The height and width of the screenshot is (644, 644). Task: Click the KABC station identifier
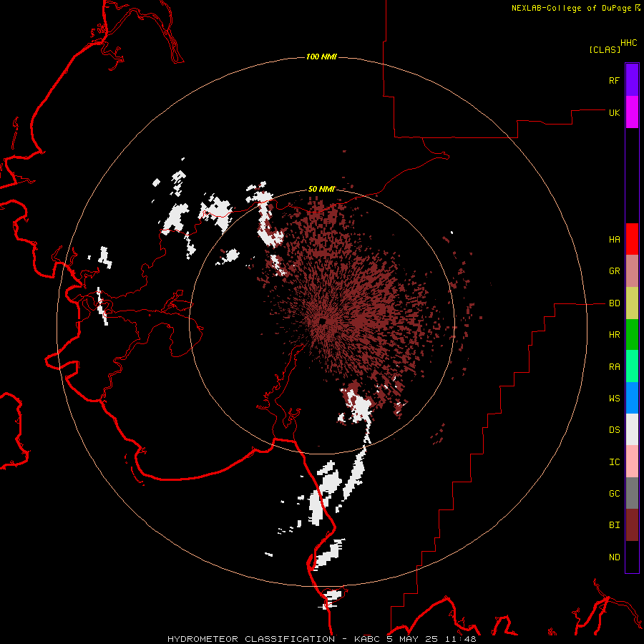pos(367,639)
